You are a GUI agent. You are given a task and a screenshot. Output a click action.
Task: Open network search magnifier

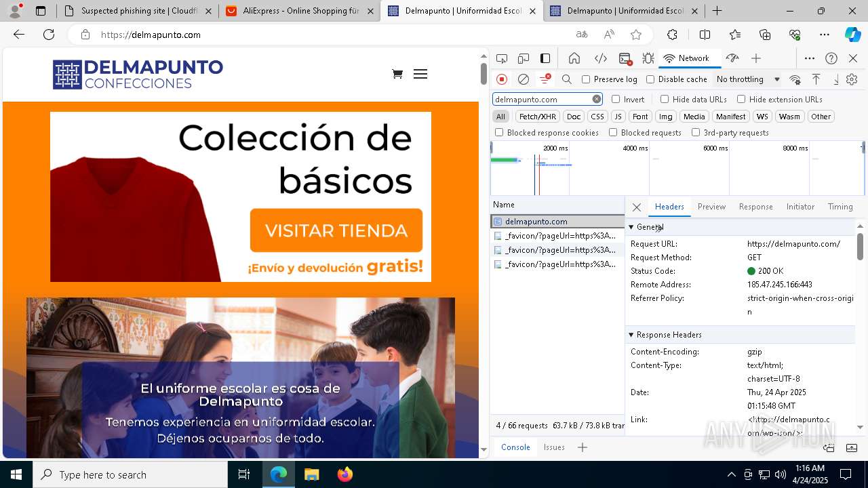pyautogui.click(x=567, y=79)
